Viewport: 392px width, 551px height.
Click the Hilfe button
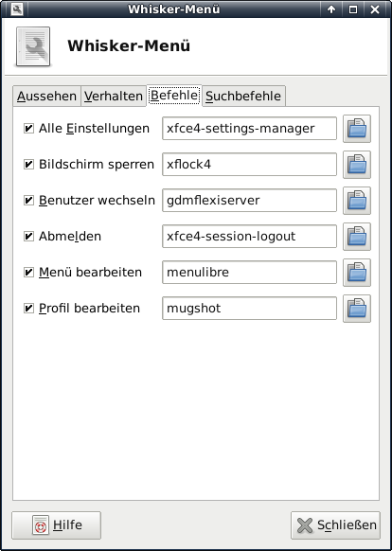point(56,525)
